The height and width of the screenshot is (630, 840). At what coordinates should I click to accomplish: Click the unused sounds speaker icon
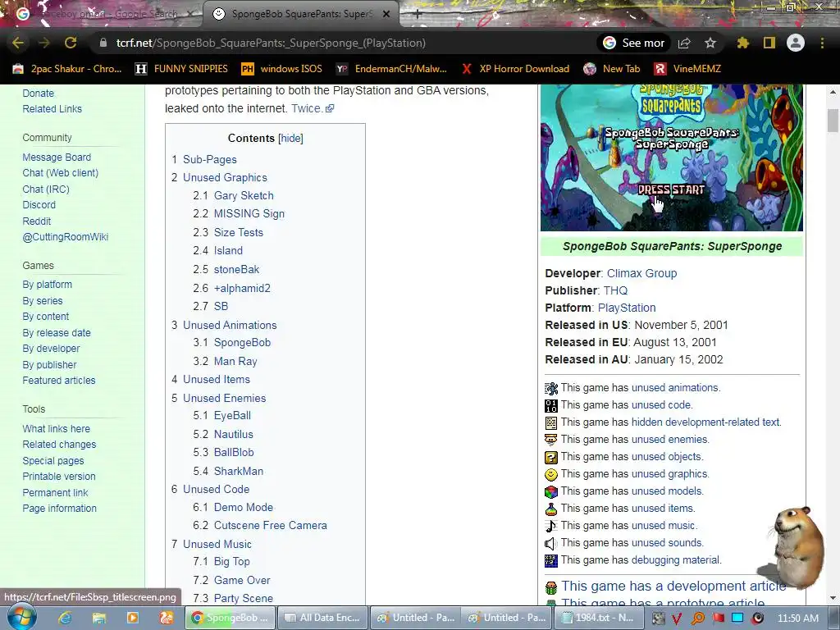(551, 543)
